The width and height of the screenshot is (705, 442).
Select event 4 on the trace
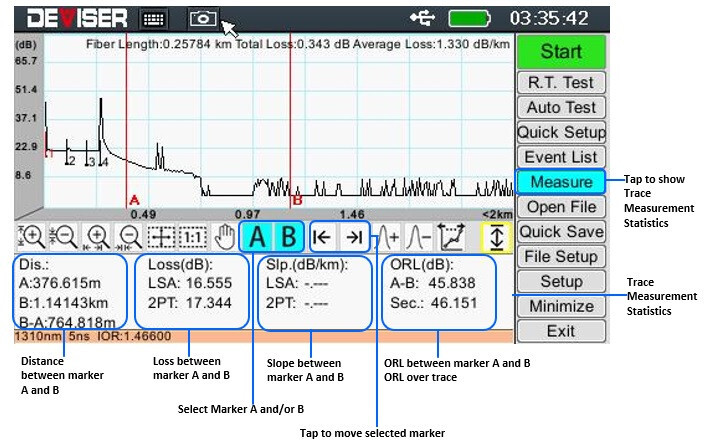click(x=104, y=161)
